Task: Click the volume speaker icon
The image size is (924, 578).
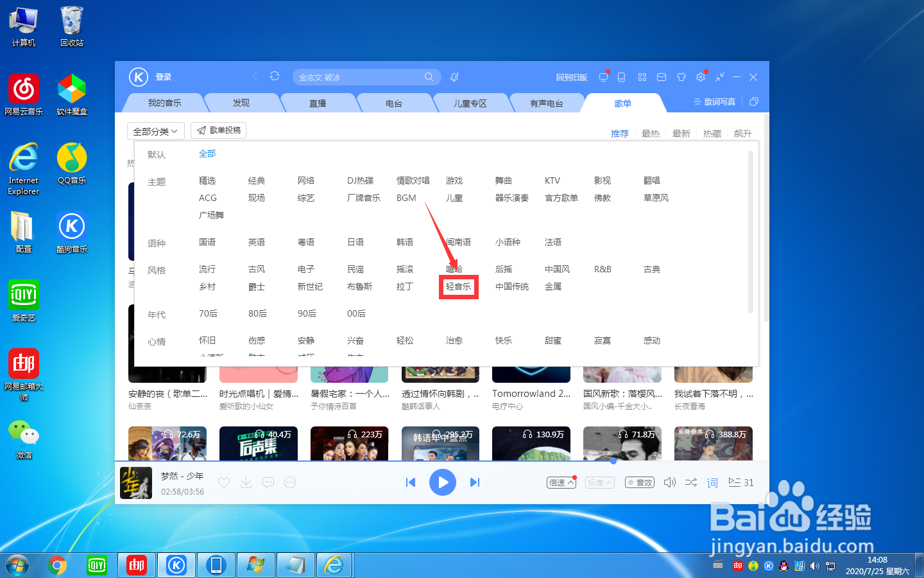Action: tap(669, 482)
